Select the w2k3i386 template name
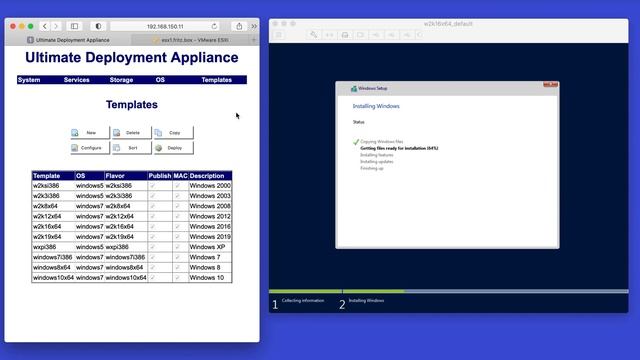This screenshot has height=360, width=640. (x=46, y=196)
